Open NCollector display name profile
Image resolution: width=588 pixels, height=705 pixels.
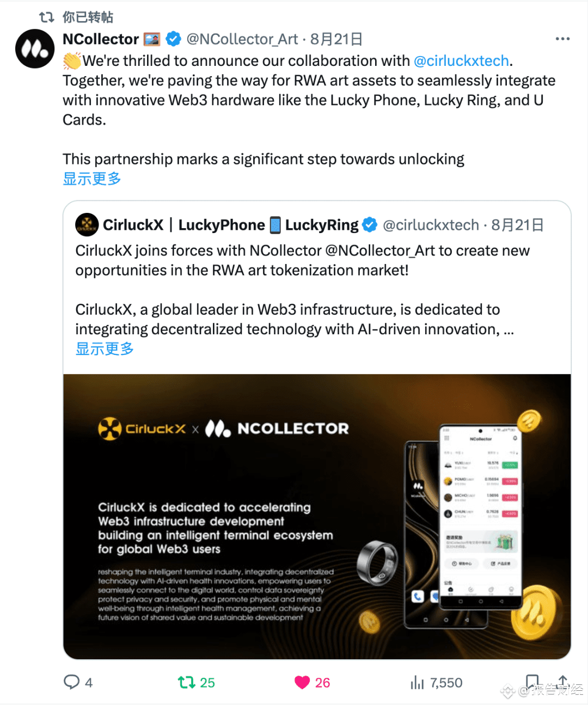pos(101,39)
